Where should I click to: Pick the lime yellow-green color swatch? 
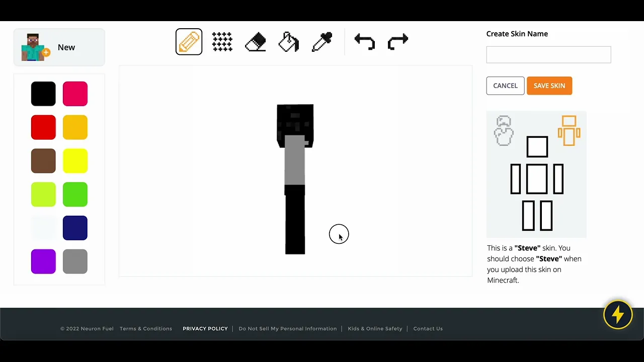[43, 195]
